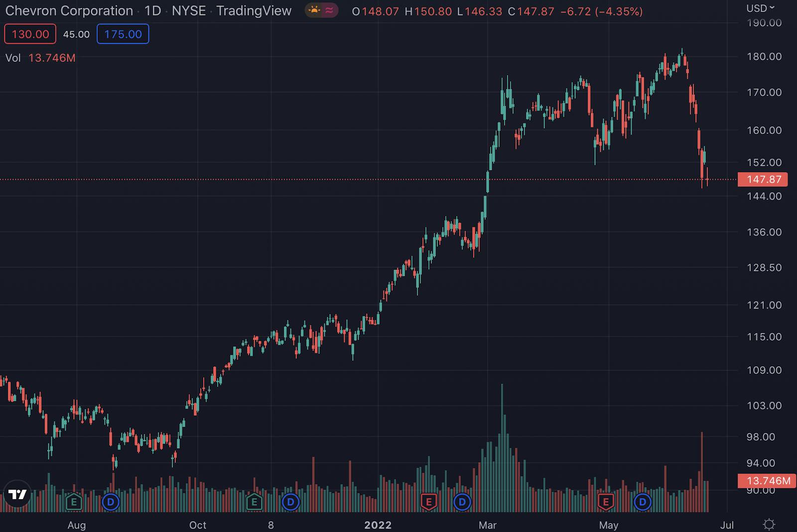The height and width of the screenshot is (532, 797).
Task: Click the 128.50 price axis label
Action: pos(764,267)
